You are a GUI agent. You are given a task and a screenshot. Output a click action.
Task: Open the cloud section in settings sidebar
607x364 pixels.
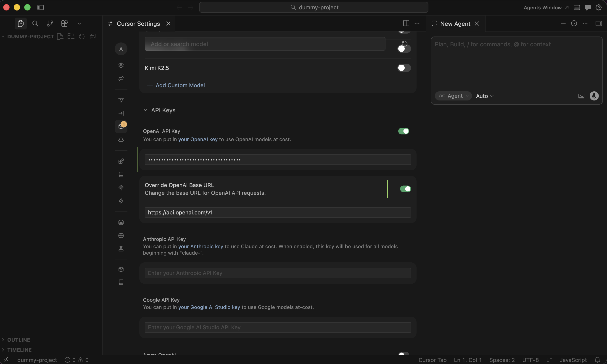click(121, 140)
